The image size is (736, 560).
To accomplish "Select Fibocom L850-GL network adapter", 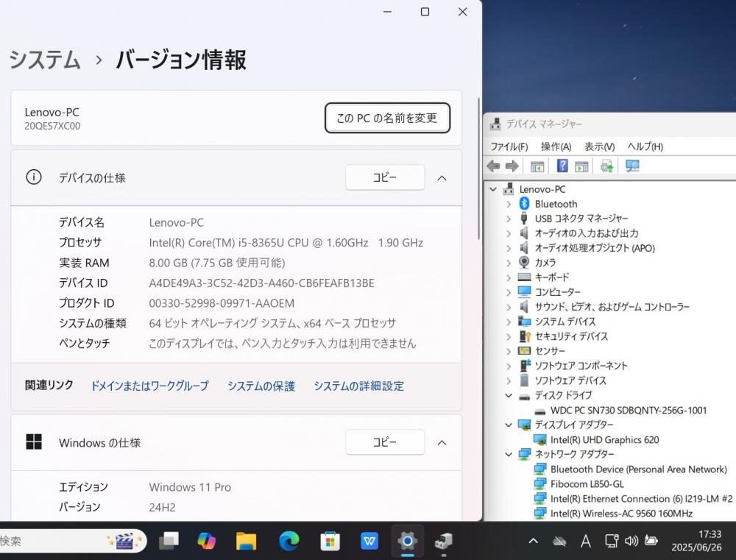I will tap(587, 484).
